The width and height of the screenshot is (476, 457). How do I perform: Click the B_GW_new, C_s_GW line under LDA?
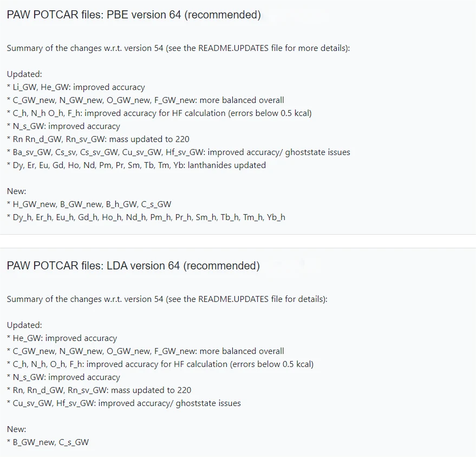click(48, 442)
